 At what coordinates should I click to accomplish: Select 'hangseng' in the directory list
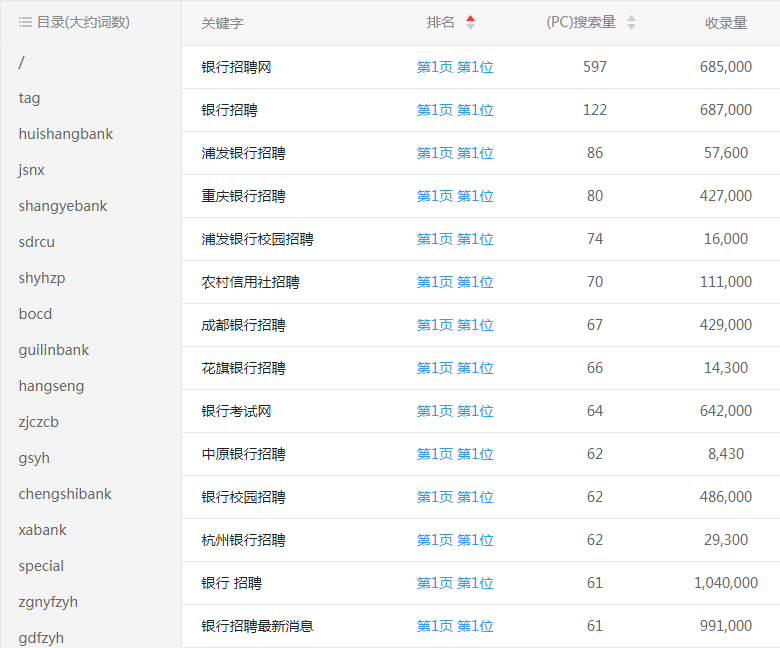[51, 386]
